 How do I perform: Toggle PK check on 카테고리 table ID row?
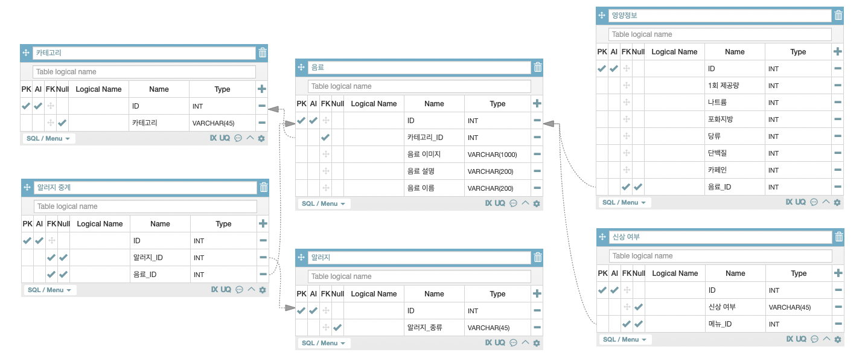click(26, 106)
